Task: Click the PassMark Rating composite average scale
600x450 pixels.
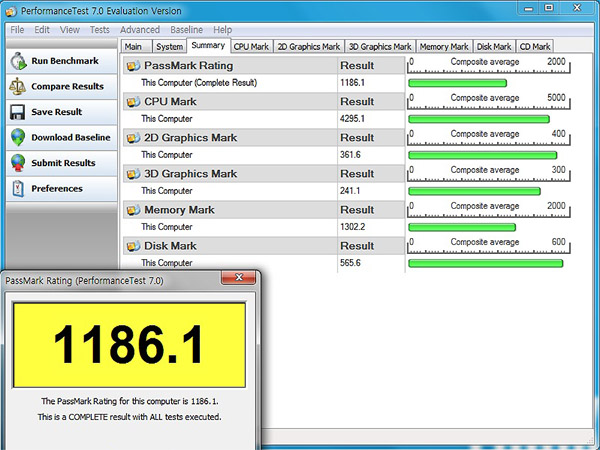Action: coord(489,65)
